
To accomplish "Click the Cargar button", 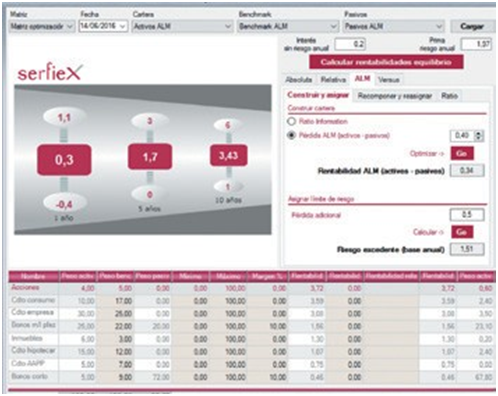I will [472, 26].
